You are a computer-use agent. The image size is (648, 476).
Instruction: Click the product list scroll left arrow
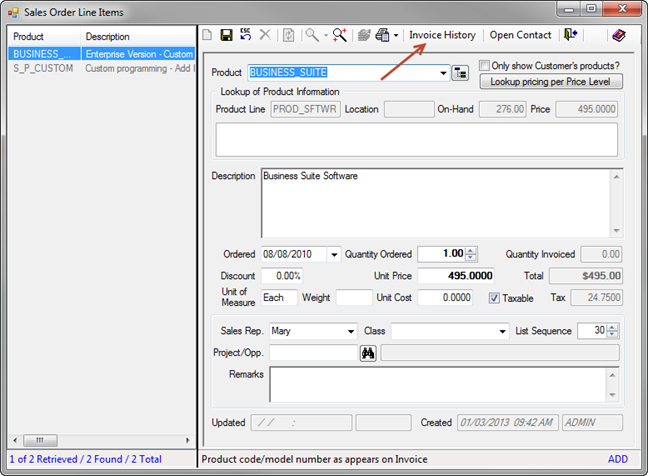pyautogui.click(x=15, y=440)
